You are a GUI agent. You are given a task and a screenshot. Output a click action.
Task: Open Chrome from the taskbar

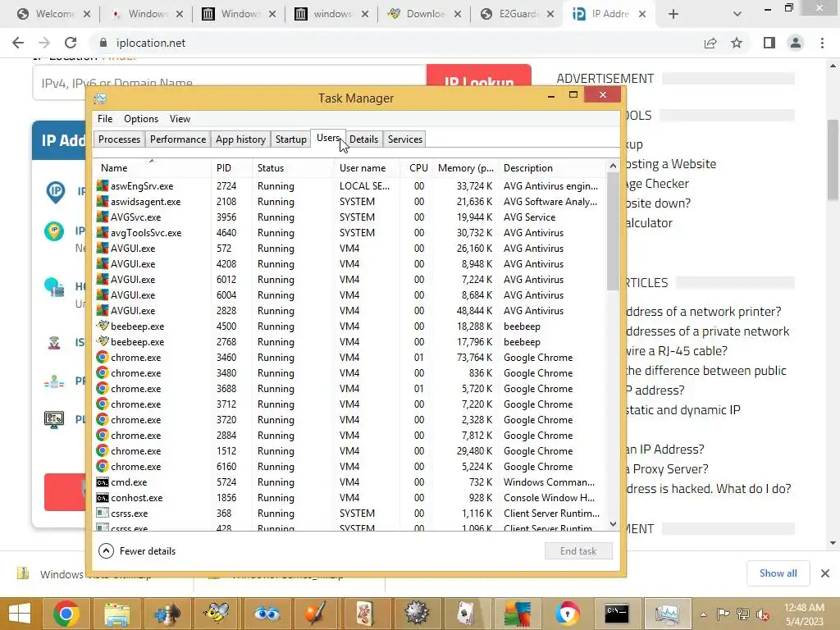pos(66,614)
